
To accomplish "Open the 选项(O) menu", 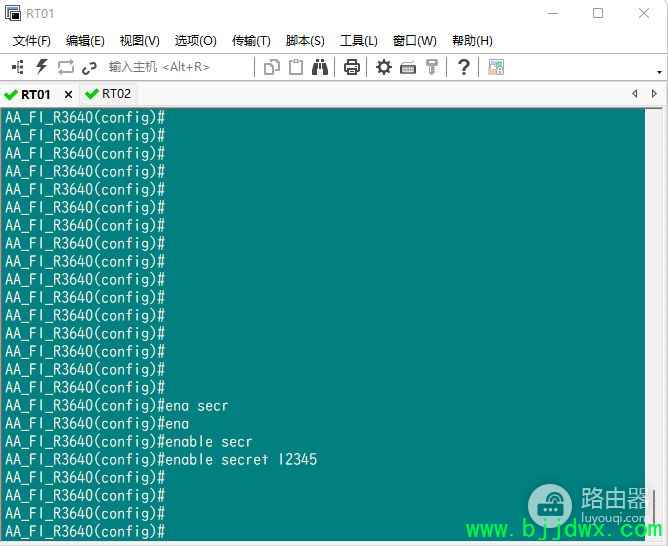I will click(196, 41).
